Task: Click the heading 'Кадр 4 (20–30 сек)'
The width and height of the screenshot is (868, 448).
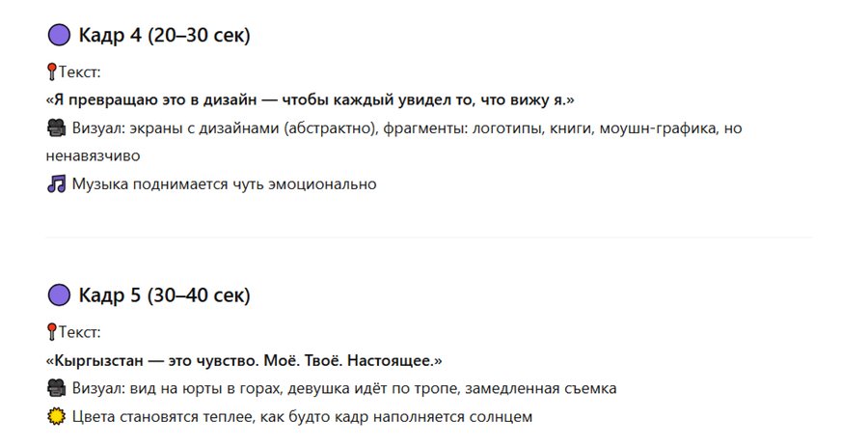Action: [x=165, y=36]
